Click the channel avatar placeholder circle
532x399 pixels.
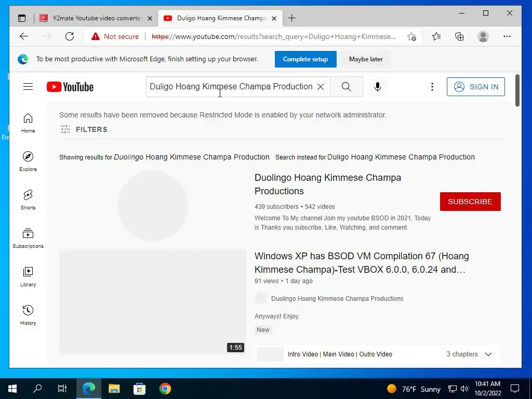point(153,206)
